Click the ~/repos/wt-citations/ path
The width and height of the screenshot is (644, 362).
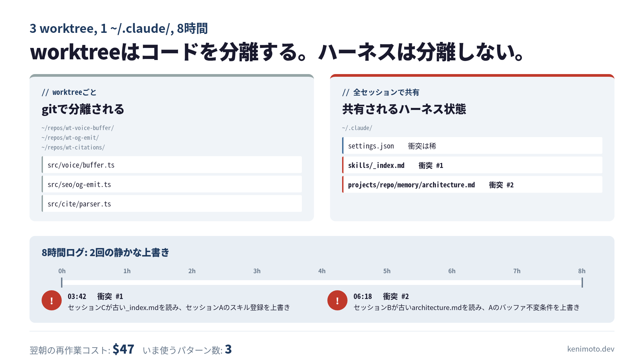pyautogui.click(x=73, y=147)
